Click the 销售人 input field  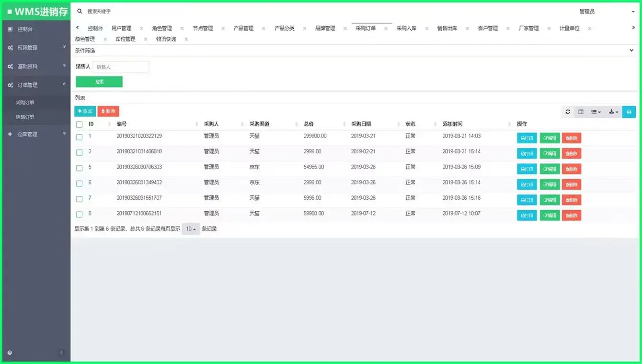120,67
